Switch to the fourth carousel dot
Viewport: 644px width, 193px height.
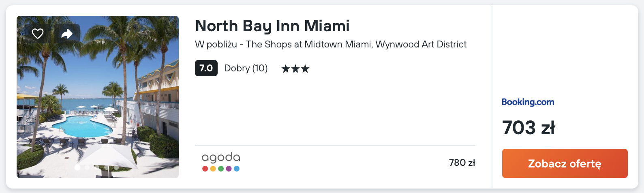pyautogui.click(x=107, y=167)
